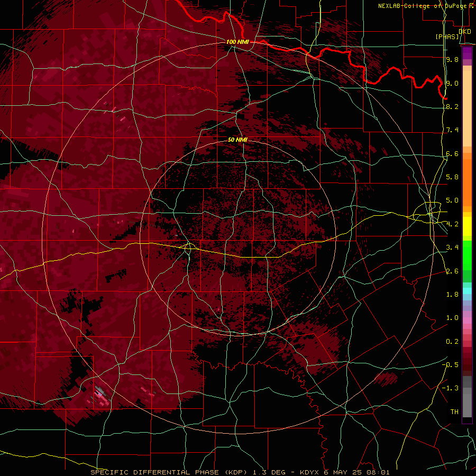This screenshot has height=476, width=476.
Task: Click the [PHAS] units label
Action: coord(447,36)
